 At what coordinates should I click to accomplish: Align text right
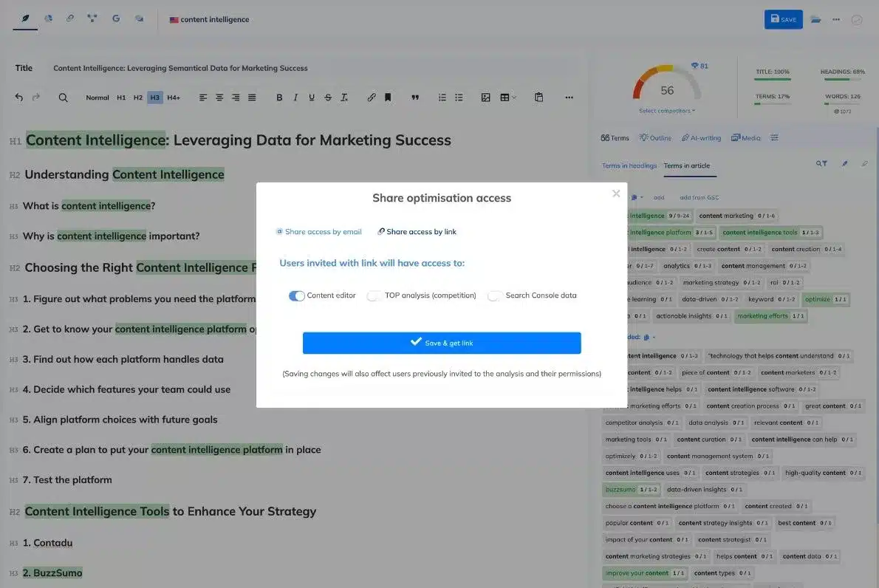pos(236,98)
